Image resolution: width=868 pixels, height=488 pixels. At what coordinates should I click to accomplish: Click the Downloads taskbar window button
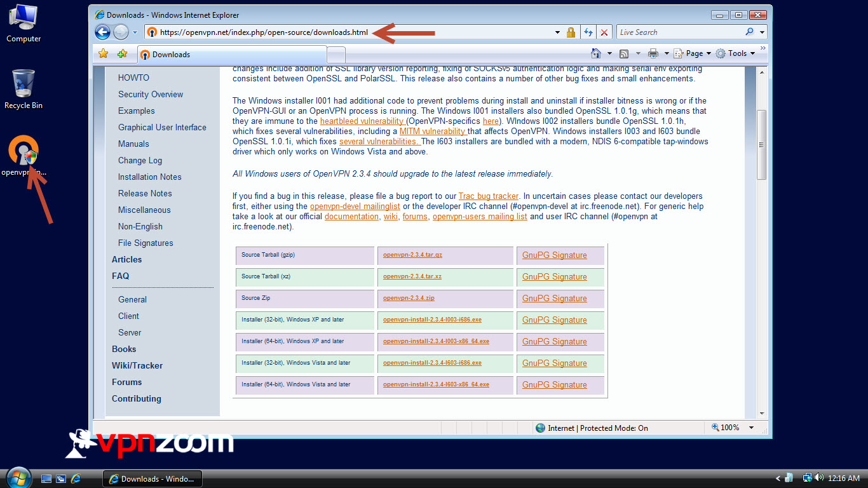153,478
